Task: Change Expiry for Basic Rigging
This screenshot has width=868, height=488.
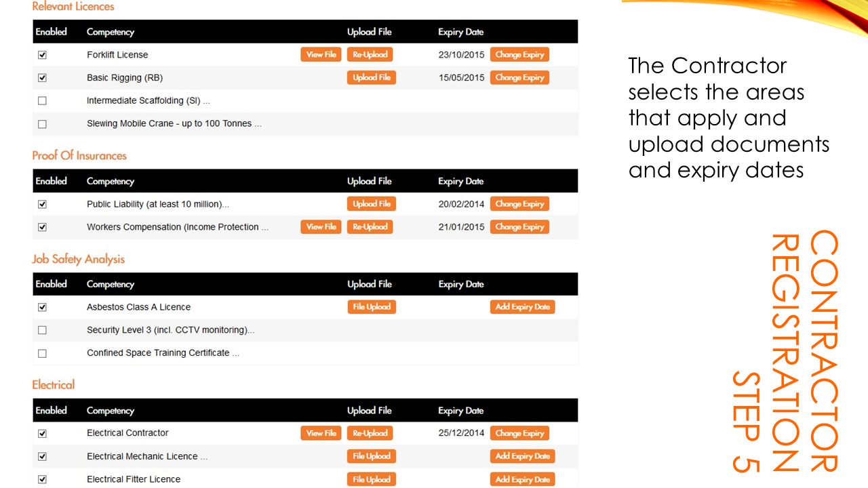Action: [519, 78]
